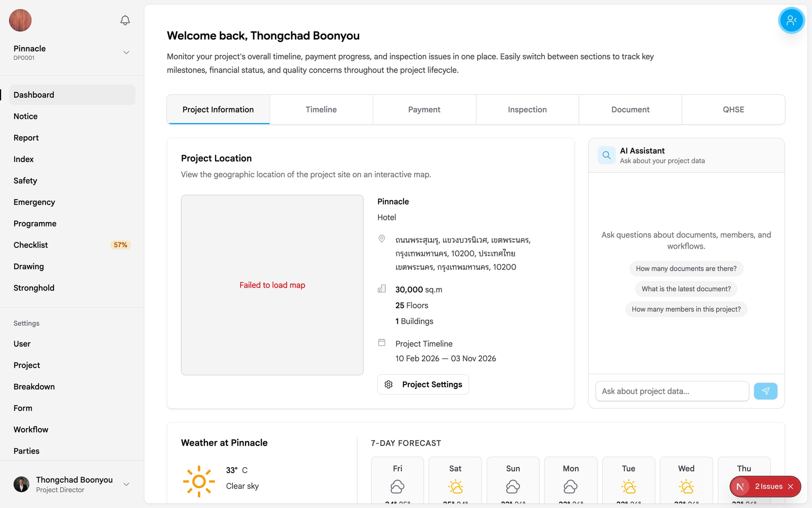Viewport: 812px width, 508px height.
Task: Open the Inspection tab
Action: [527, 110]
